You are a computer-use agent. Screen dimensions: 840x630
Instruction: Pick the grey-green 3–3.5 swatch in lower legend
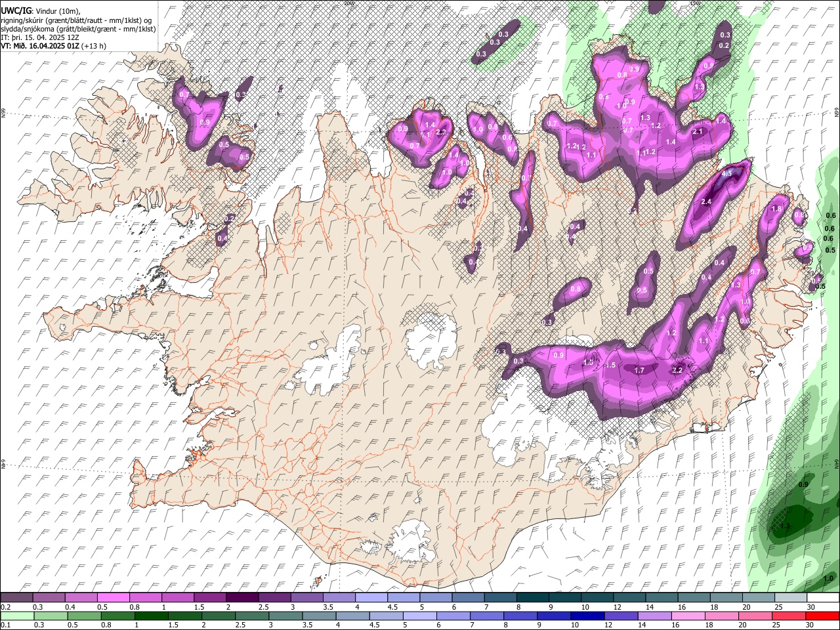[285, 616]
